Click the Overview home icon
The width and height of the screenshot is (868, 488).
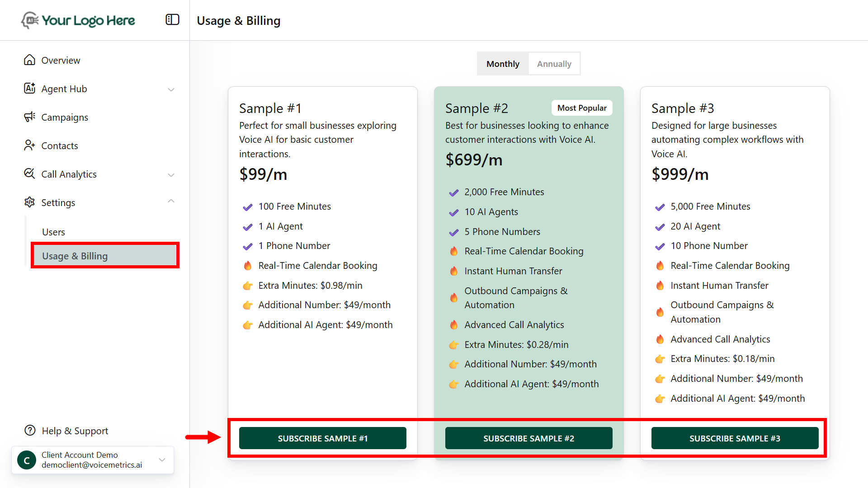click(x=29, y=60)
